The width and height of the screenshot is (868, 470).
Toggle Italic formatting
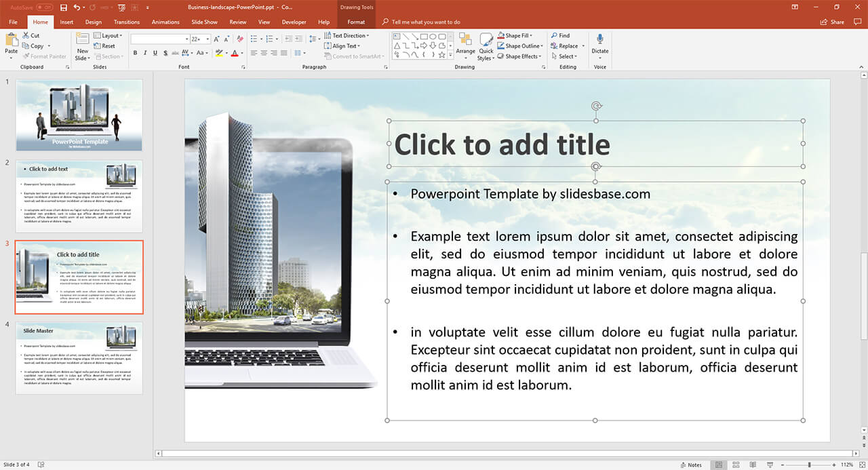pyautogui.click(x=145, y=53)
